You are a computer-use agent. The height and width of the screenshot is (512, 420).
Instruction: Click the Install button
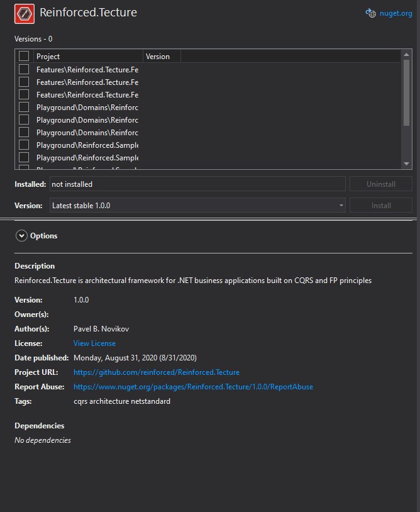tap(381, 206)
